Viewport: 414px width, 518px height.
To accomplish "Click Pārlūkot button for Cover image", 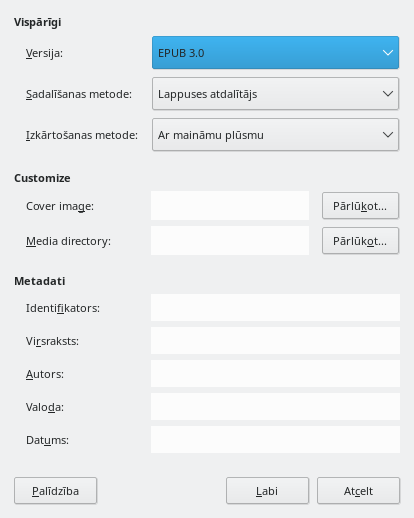I will coord(360,206).
